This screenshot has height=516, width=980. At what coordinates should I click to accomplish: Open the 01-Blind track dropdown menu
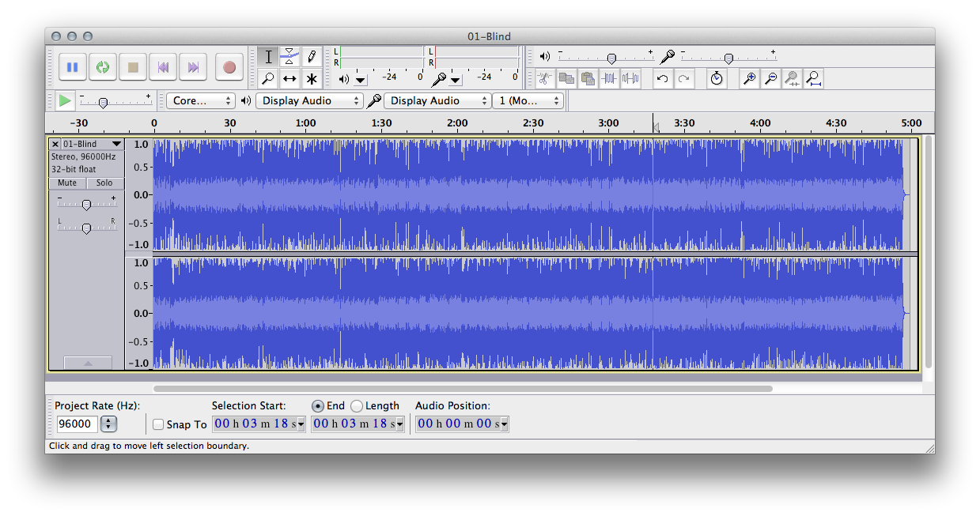tap(117, 144)
